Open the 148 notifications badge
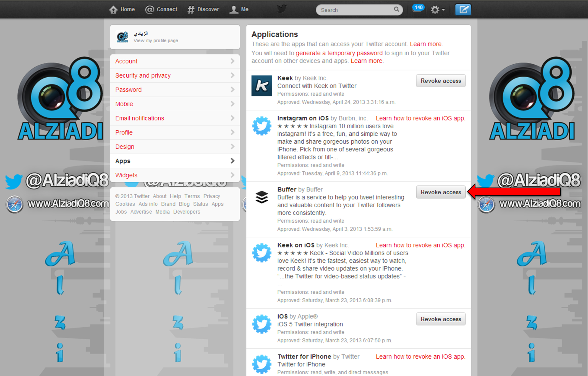The height and width of the screenshot is (376, 588). (x=418, y=8)
